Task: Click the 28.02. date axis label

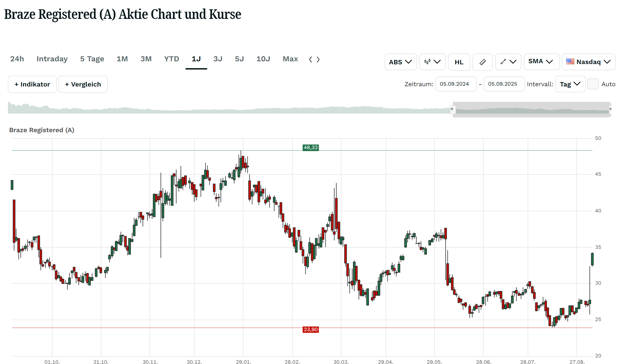Action: [292, 362]
